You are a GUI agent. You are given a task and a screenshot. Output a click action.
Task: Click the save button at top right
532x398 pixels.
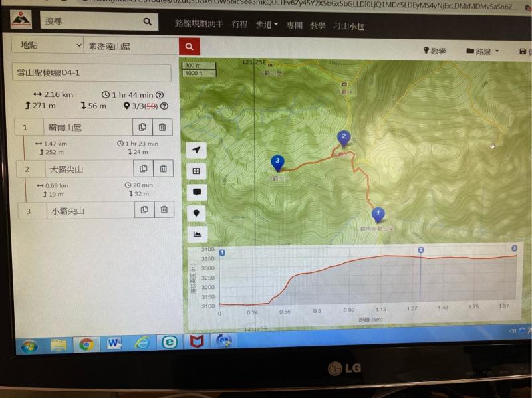525,52
